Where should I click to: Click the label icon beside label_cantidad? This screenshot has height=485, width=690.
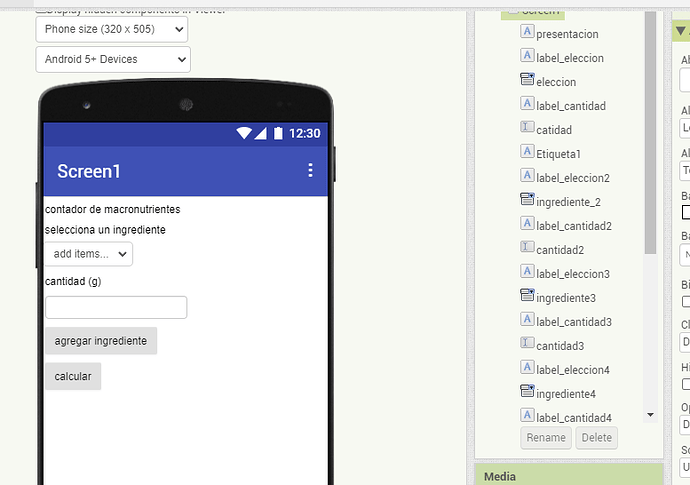tap(527, 103)
